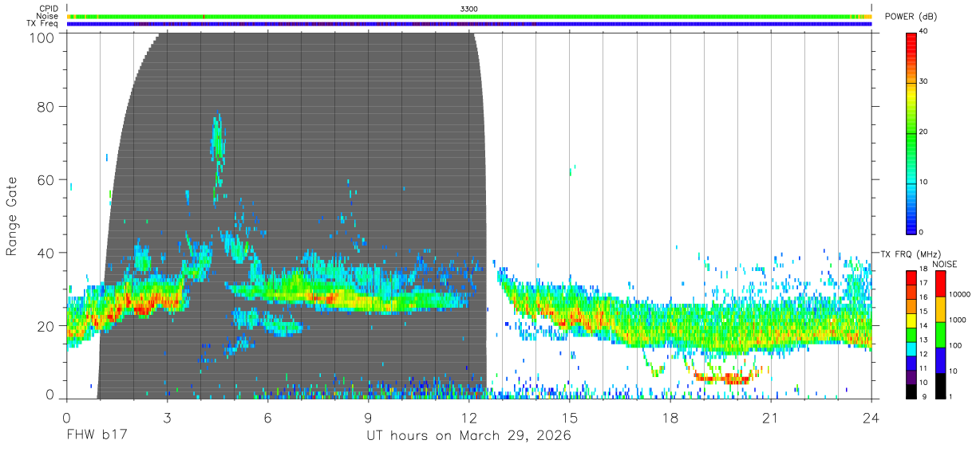
Task: Click the Range Gate axis title
Action: tap(12, 216)
